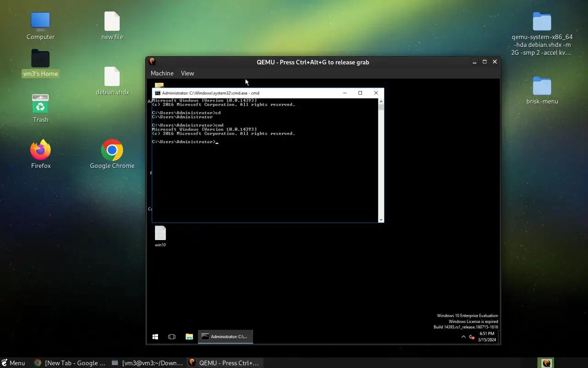This screenshot has width=588, height=368.
Task: Open the View menu in QEMU
Action: 187,73
